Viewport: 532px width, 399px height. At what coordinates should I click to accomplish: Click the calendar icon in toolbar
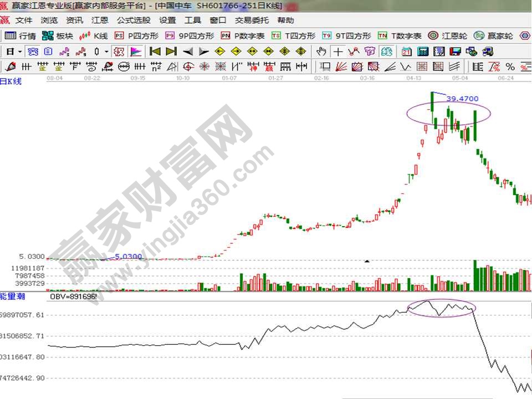406,52
